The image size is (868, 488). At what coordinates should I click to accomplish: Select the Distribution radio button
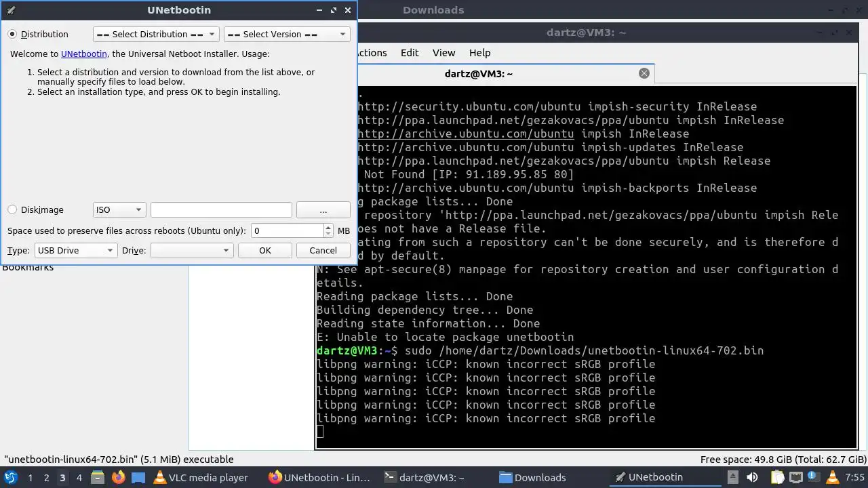(12, 35)
